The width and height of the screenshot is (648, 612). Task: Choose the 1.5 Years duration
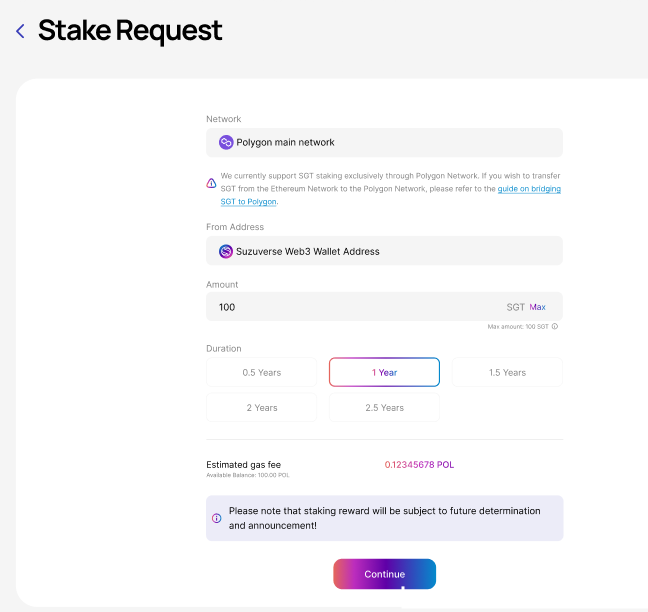click(507, 372)
